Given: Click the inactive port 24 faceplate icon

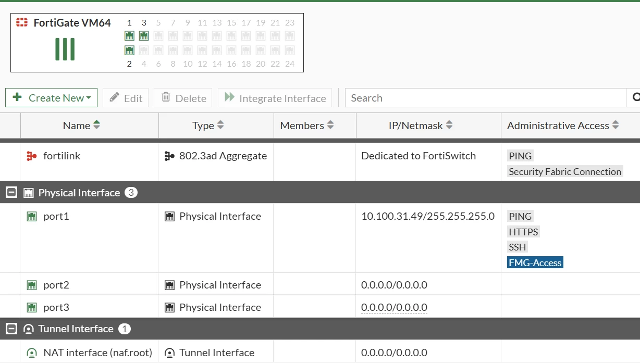Looking at the screenshot, I should pos(290,51).
